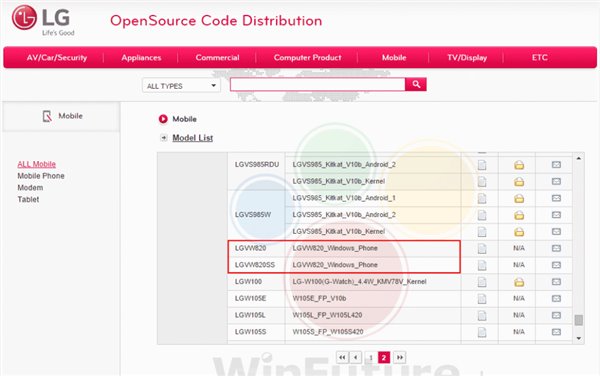This screenshot has height=376, width=600.
Task: Open the AV/Car/Security menu
Action: click(57, 58)
